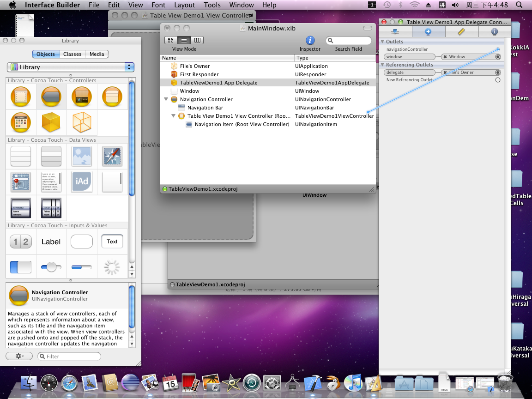Switch to icon view mode in MainWindow.xib
Image resolution: width=532 pixels, height=399 pixels.
[171, 40]
